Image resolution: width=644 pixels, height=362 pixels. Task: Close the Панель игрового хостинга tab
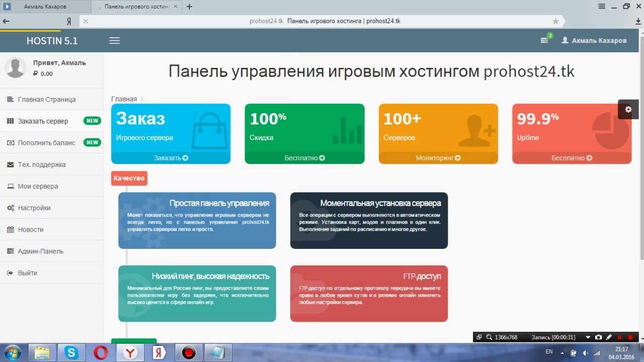pos(176,7)
